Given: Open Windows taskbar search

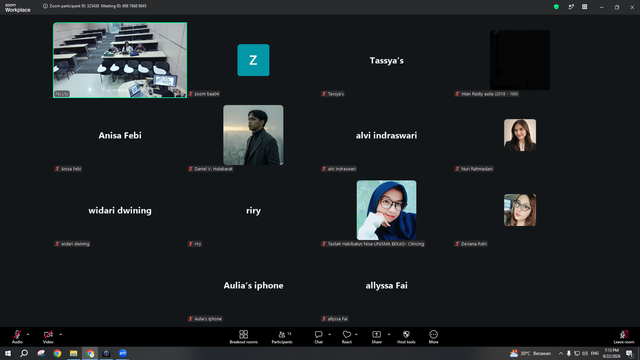Looking at the screenshot, I should (24, 353).
